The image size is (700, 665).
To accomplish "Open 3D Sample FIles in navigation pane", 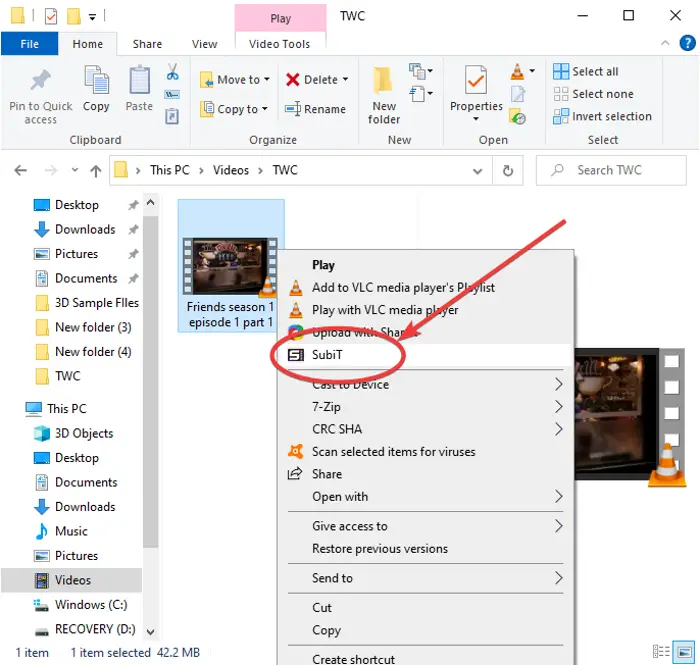I will pyautogui.click(x=97, y=303).
